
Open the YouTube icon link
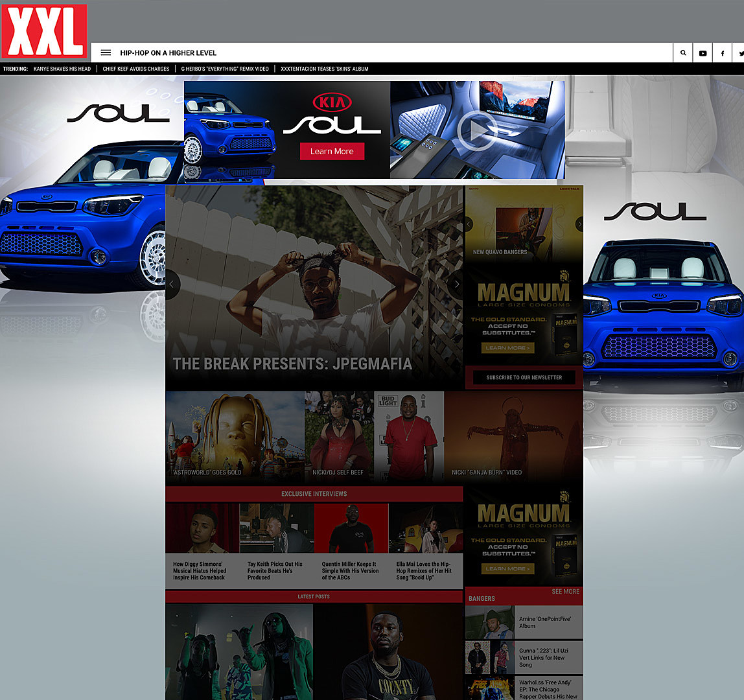[703, 53]
